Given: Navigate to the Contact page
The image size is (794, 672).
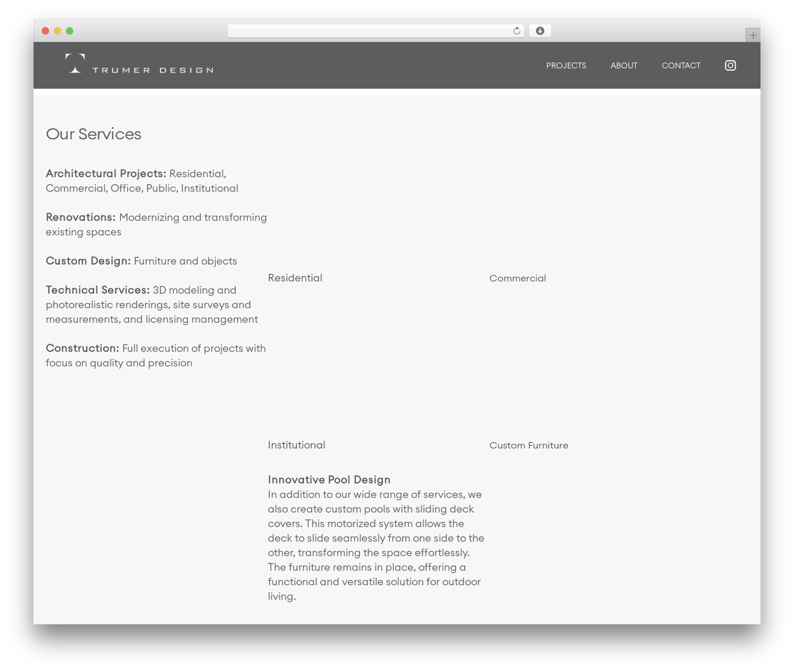Looking at the screenshot, I should (680, 65).
